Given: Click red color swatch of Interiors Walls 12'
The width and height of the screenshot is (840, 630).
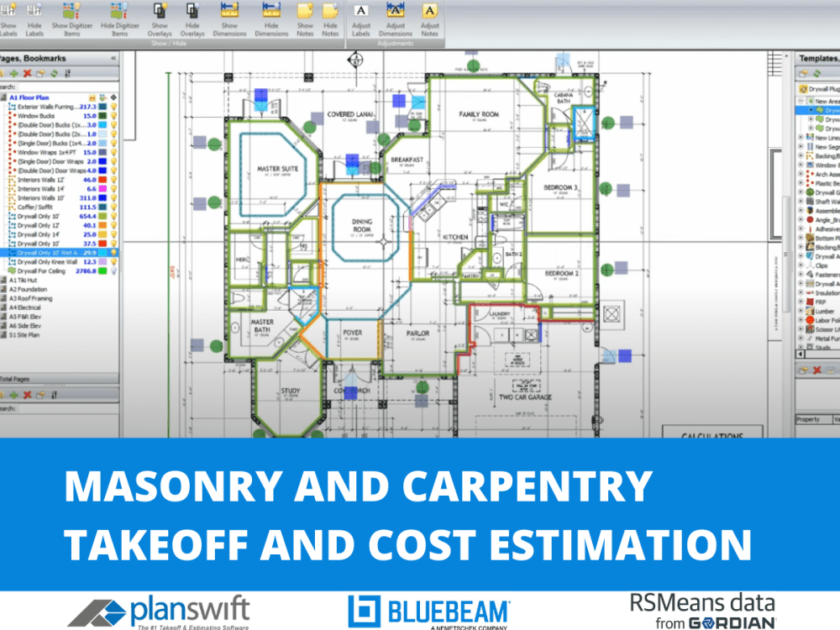Looking at the screenshot, I should pos(102,180).
